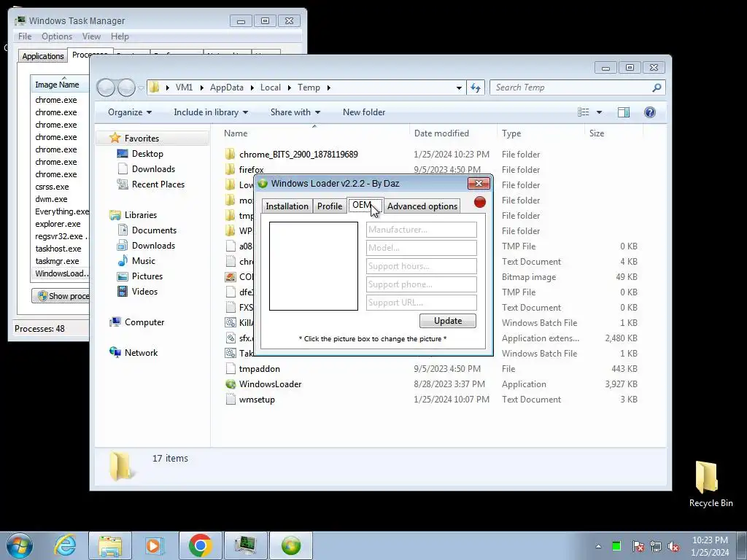The image size is (747, 560).
Task: Click the refresh icon beside address bar
Action: click(x=476, y=87)
